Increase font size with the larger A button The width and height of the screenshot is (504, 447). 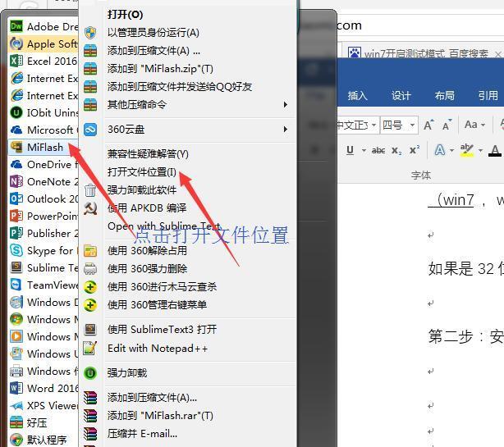click(x=428, y=125)
